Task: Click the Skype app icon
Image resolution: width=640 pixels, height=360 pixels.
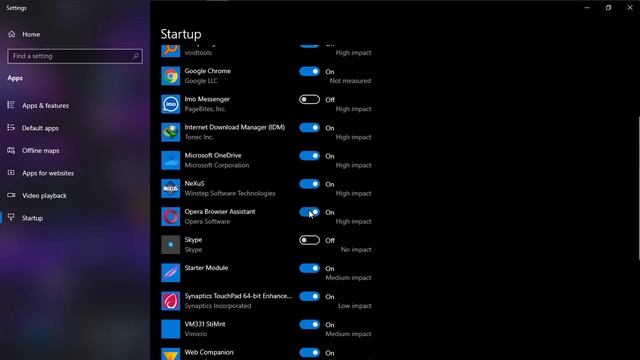Action: click(170, 245)
